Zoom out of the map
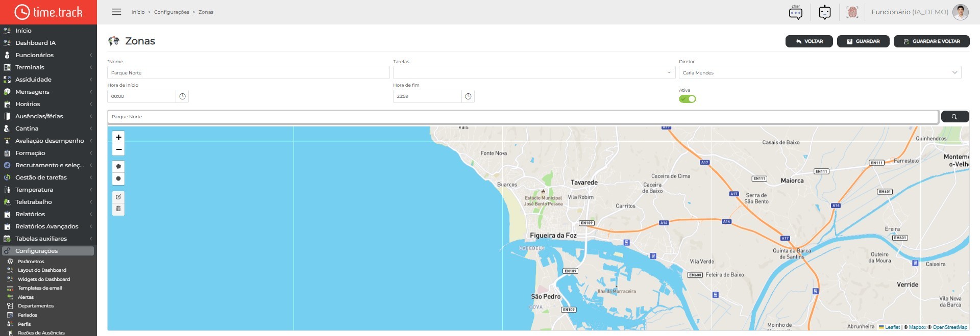980x336 pixels. click(x=118, y=149)
